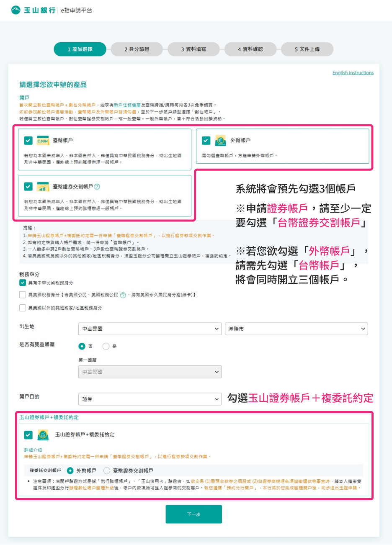Click the 玉山證券帳戶+複委託約定 section heading
This screenshot has width=392, height=545.
pyautogui.click(x=49, y=417)
